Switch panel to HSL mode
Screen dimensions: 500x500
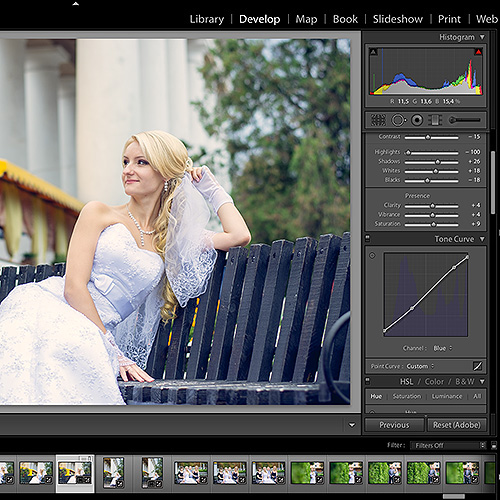point(406,382)
